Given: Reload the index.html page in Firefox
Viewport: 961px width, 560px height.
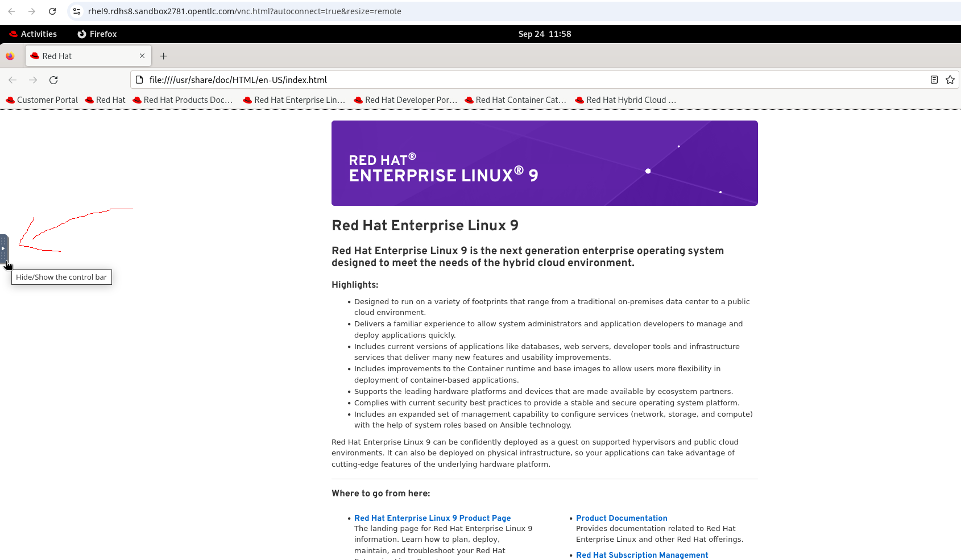Looking at the screenshot, I should [x=53, y=80].
